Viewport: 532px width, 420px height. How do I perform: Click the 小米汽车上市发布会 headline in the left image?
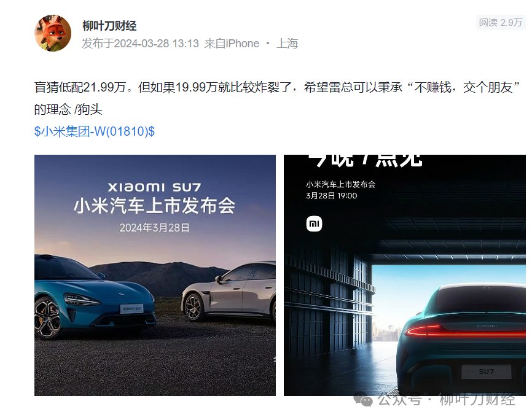[x=154, y=206]
